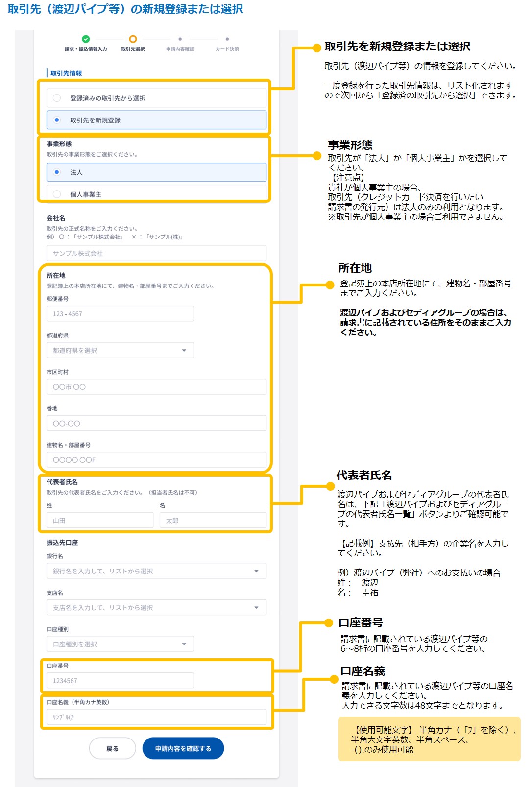The height and width of the screenshot is (787, 532).
Task: Click the orange 取引先選択 step circle
Action: pos(133,39)
